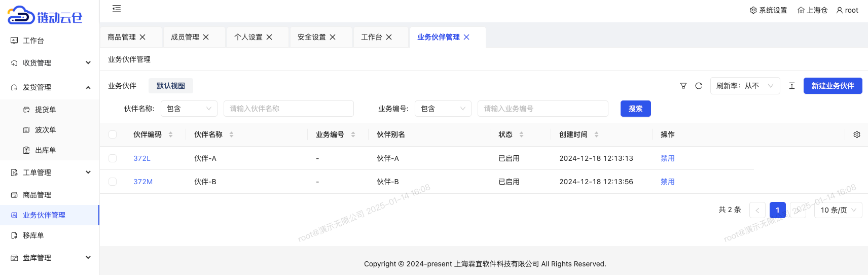Viewport: 868px width, 275px height.
Task: Tick the checkbox for row 372L
Action: (113, 158)
